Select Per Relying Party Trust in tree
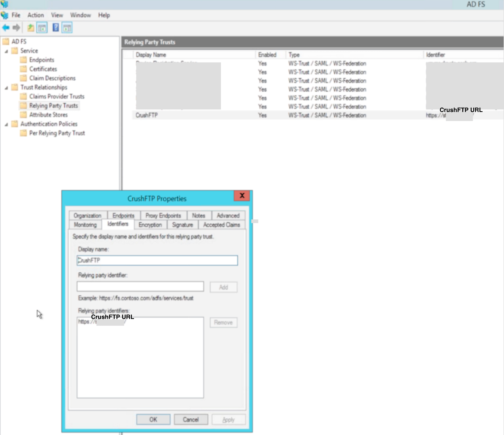Viewport: 504px width, 435px height. click(57, 133)
